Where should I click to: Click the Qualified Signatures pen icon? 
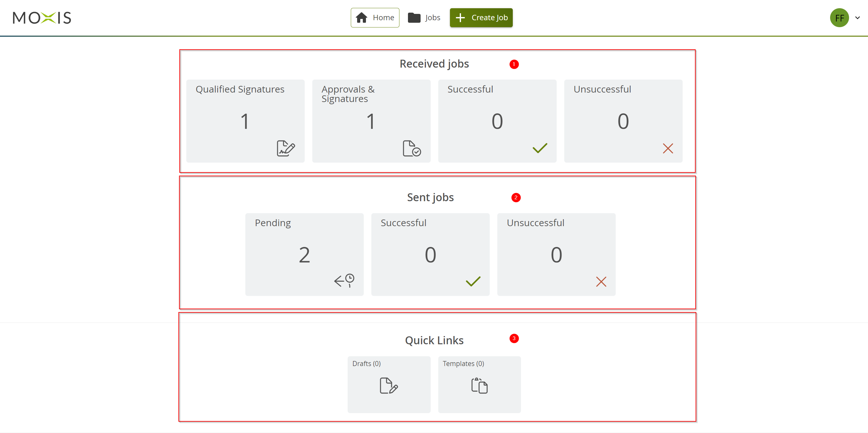(x=285, y=148)
